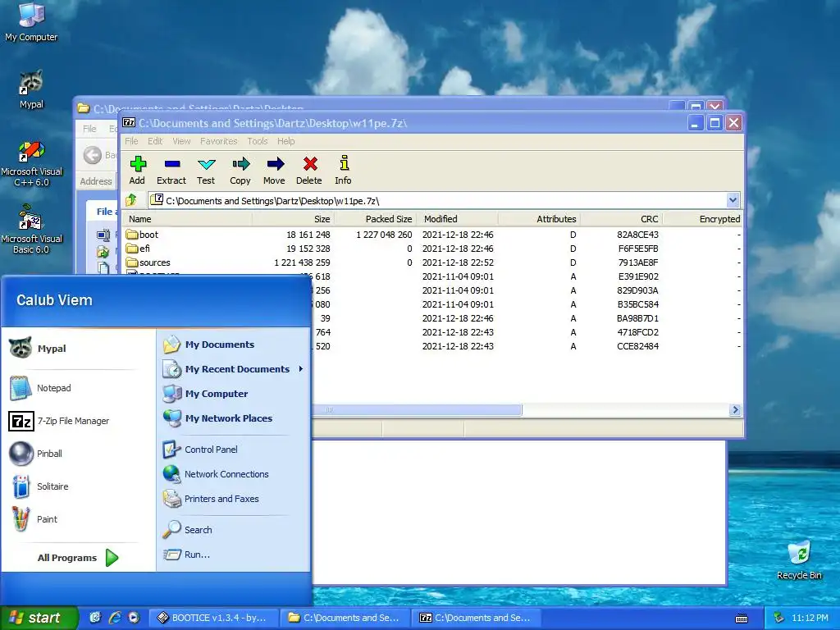Sort by Attributes column header
The image size is (840, 630).
539,219
